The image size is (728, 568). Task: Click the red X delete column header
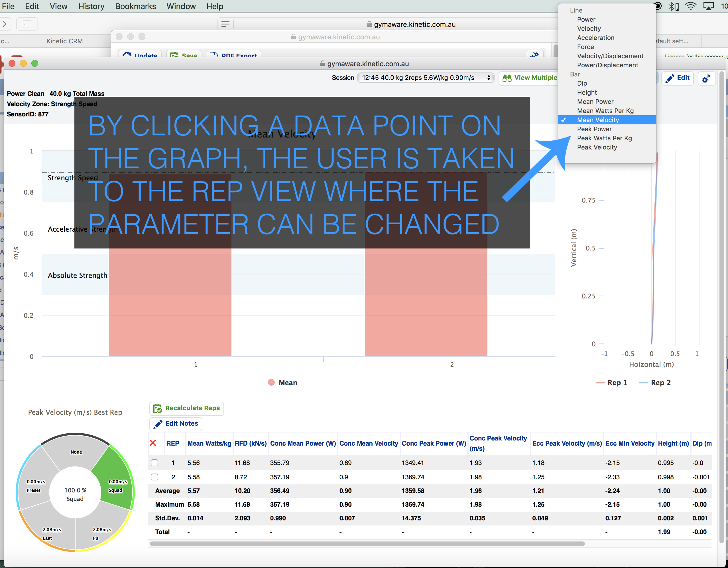(x=153, y=443)
